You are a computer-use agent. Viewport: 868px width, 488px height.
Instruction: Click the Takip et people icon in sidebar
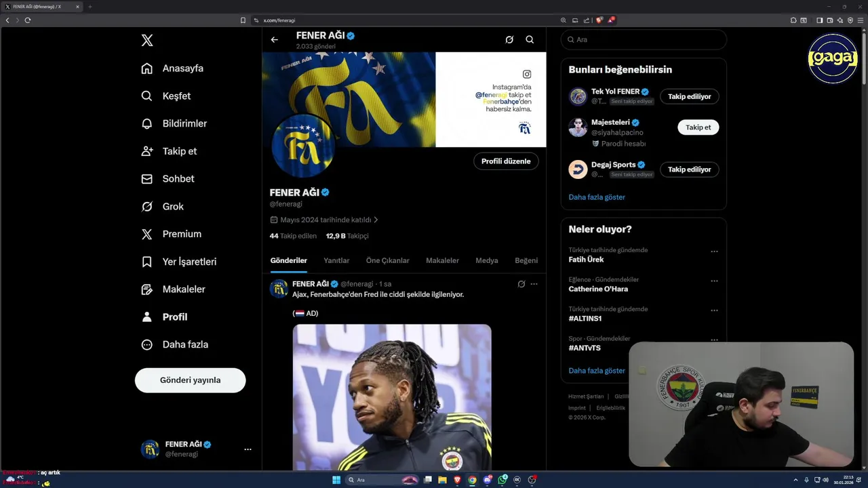tap(147, 151)
